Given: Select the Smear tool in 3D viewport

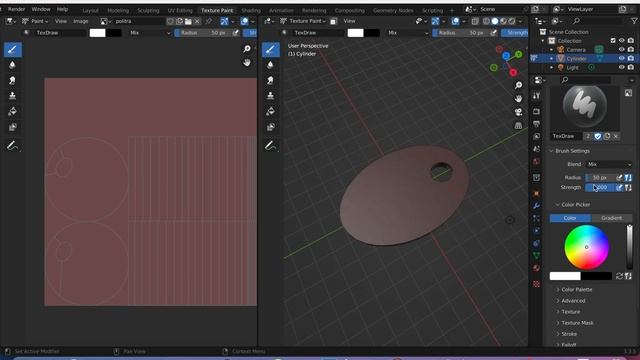Looking at the screenshot, I should 270,80.
